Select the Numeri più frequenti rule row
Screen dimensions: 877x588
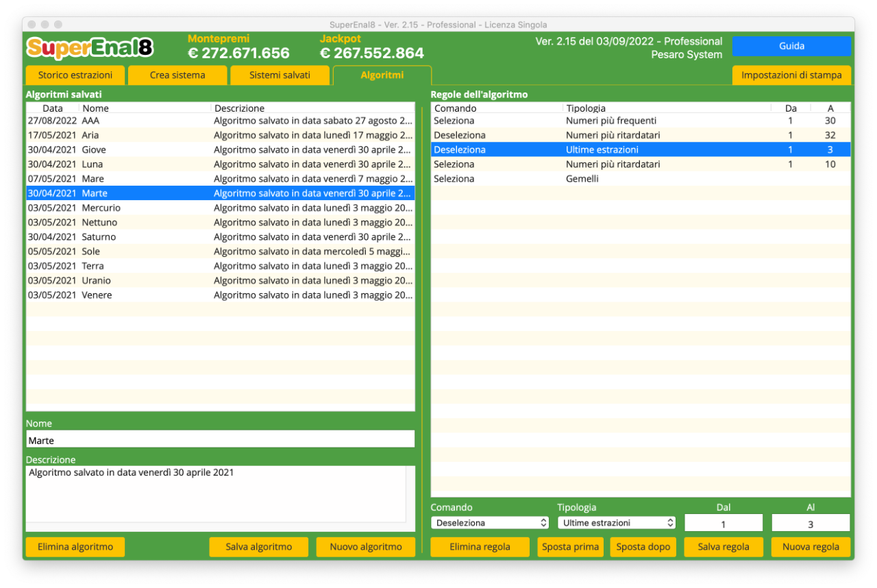641,121
